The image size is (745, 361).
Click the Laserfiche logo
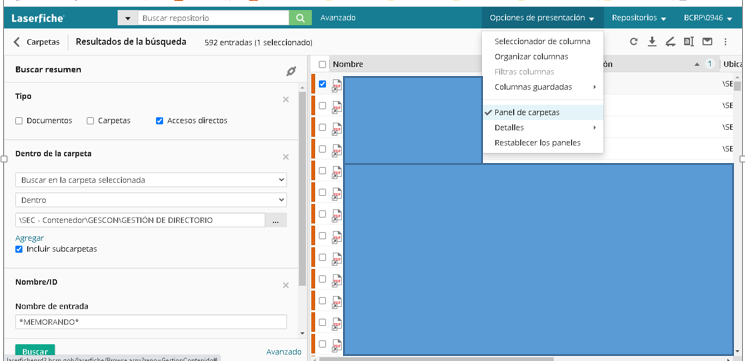[x=38, y=19]
